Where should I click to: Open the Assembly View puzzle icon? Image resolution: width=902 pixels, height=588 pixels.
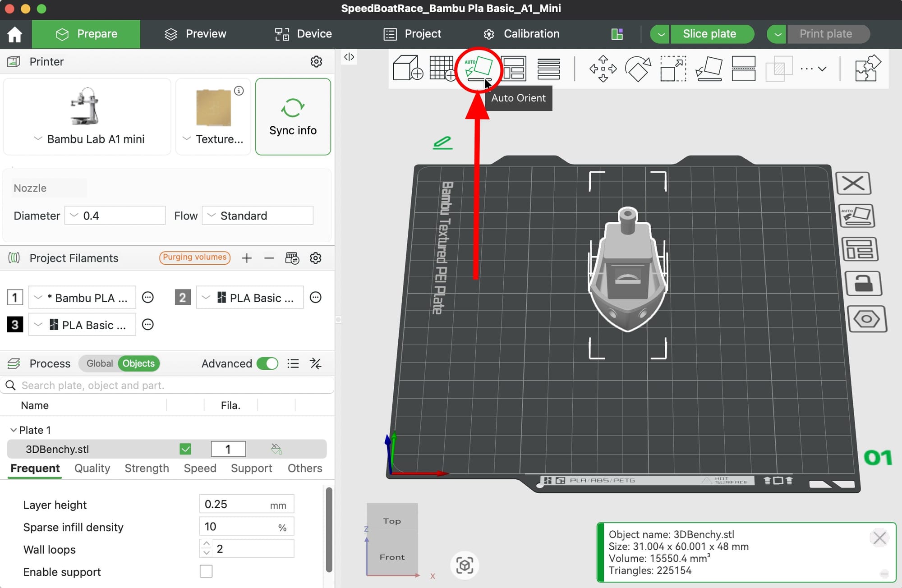click(867, 69)
